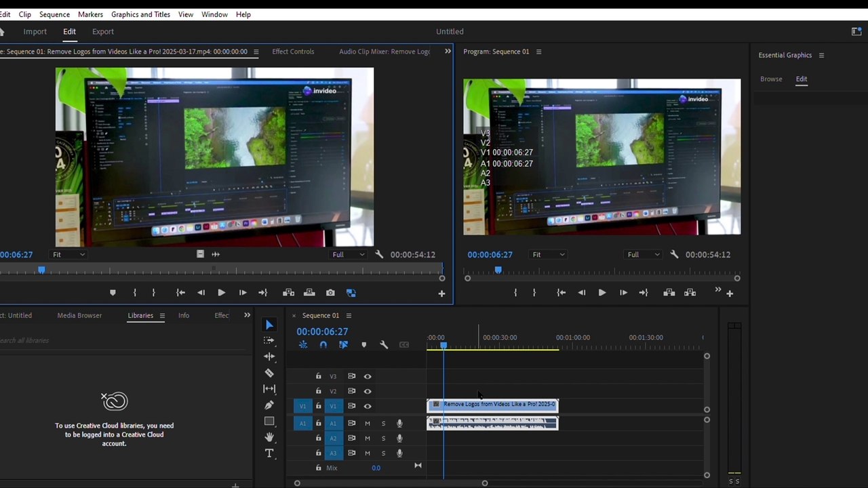The height and width of the screenshot is (488, 868).
Task: Solo audio track A2
Action: coord(383,439)
